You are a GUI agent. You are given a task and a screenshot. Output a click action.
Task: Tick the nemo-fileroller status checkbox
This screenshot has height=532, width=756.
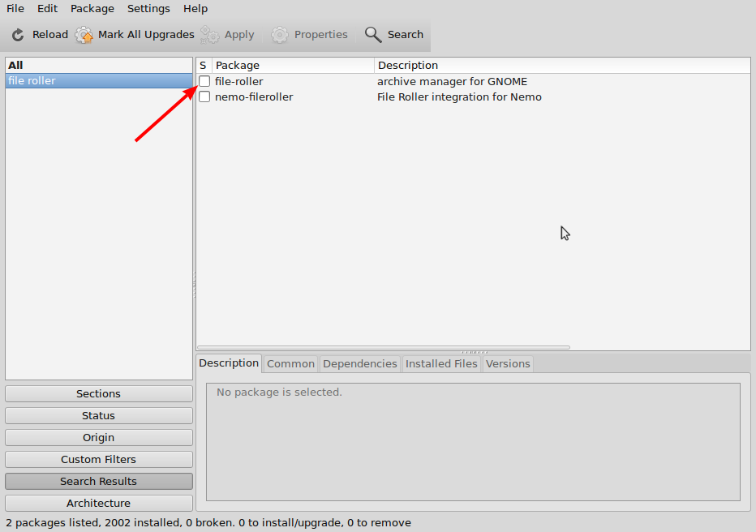[204, 97]
